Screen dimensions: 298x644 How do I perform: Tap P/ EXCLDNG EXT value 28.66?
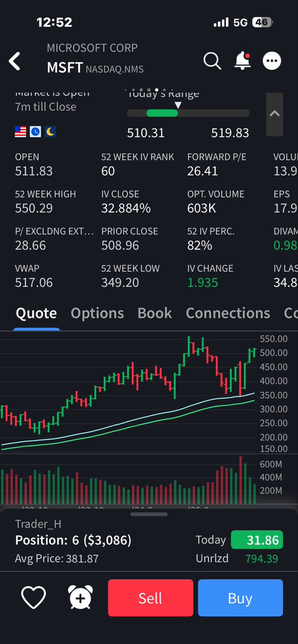31,245
